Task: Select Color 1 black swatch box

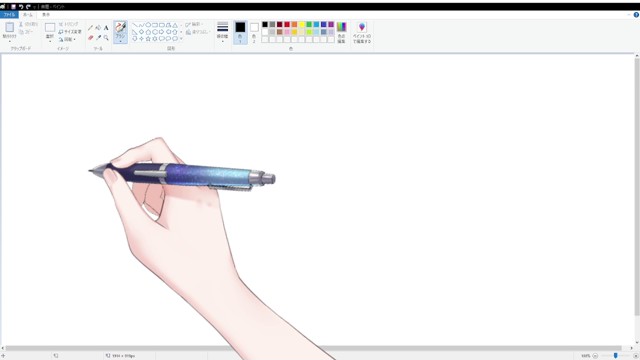Action: coord(240,27)
